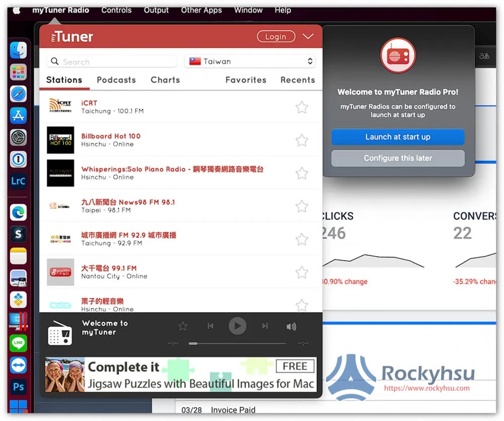Click Launch at start up button
Image resolution: width=504 pixels, height=421 pixels.
398,137
